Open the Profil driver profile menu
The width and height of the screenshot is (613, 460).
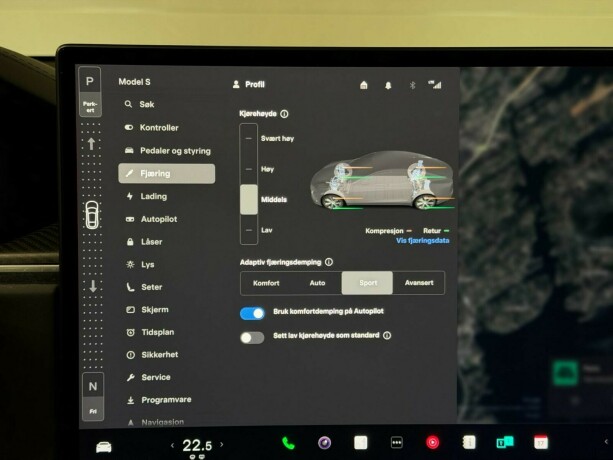(249, 84)
